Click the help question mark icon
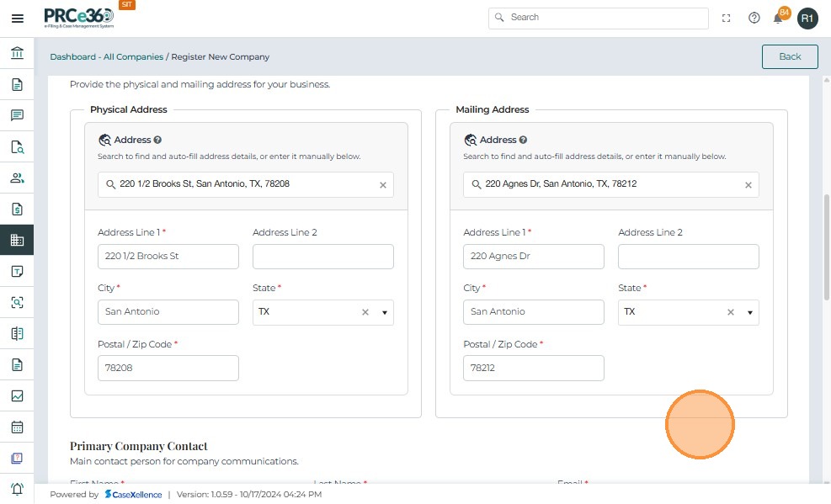Image resolution: width=831 pixels, height=504 pixels. [x=754, y=18]
